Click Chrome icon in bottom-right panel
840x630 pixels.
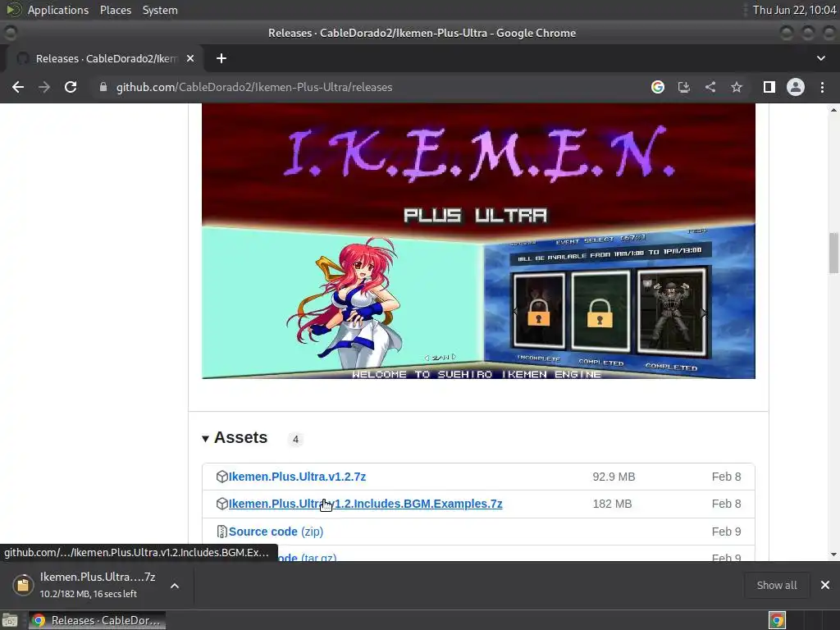(777, 620)
